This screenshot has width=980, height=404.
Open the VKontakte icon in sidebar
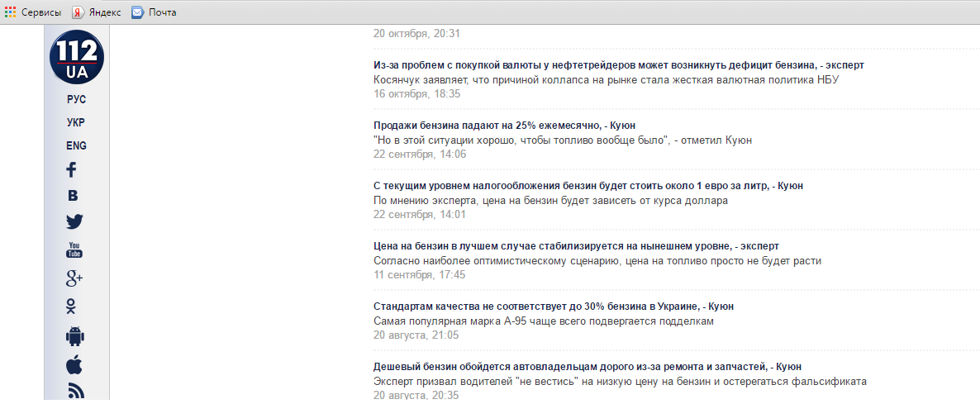[x=73, y=196]
